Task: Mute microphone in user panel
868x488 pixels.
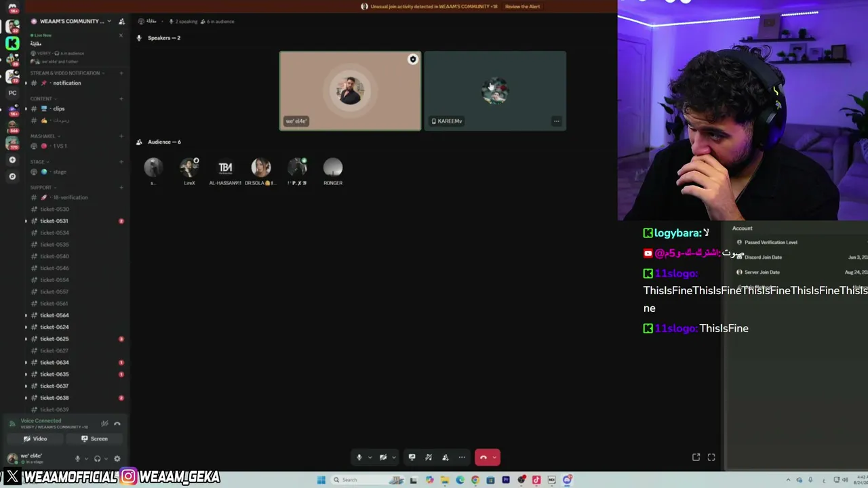Action: coord(77,459)
